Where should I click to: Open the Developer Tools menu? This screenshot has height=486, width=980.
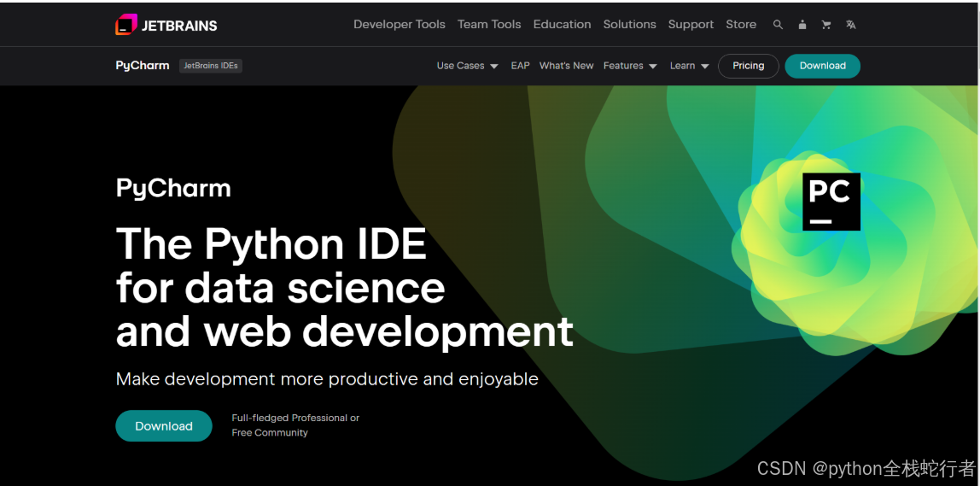(400, 25)
